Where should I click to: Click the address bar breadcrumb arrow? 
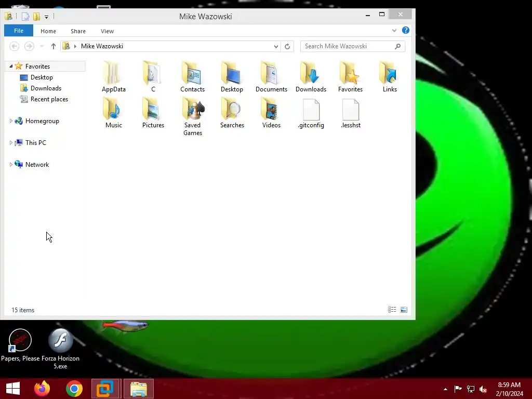pos(75,46)
